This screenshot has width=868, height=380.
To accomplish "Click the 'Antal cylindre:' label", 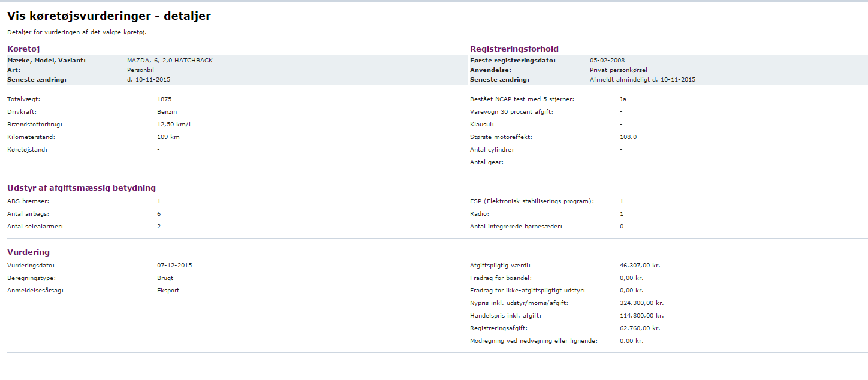I will click(492, 149).
